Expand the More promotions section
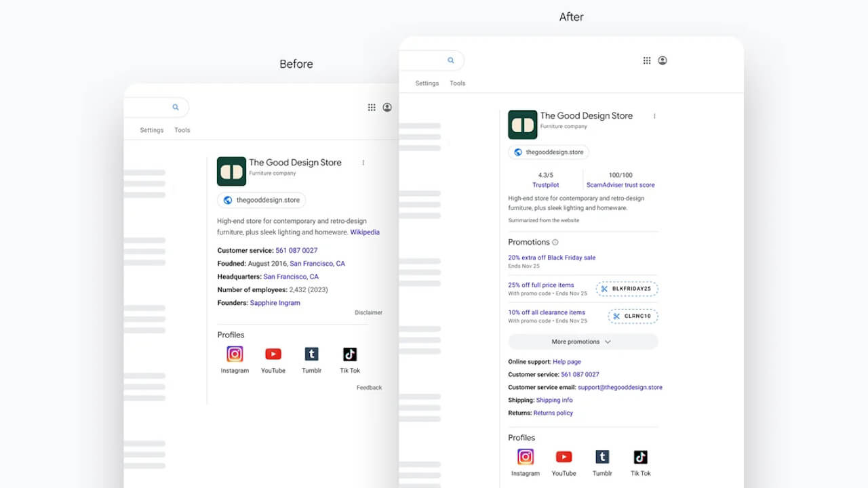 coord(583,341)
